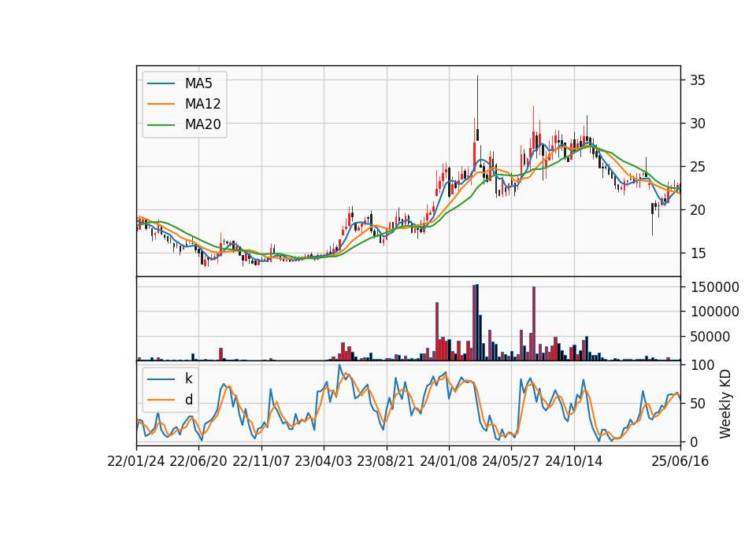Click the volume axis value 150000
This screenshot has width=756, height=543.
tap(714, 287)
